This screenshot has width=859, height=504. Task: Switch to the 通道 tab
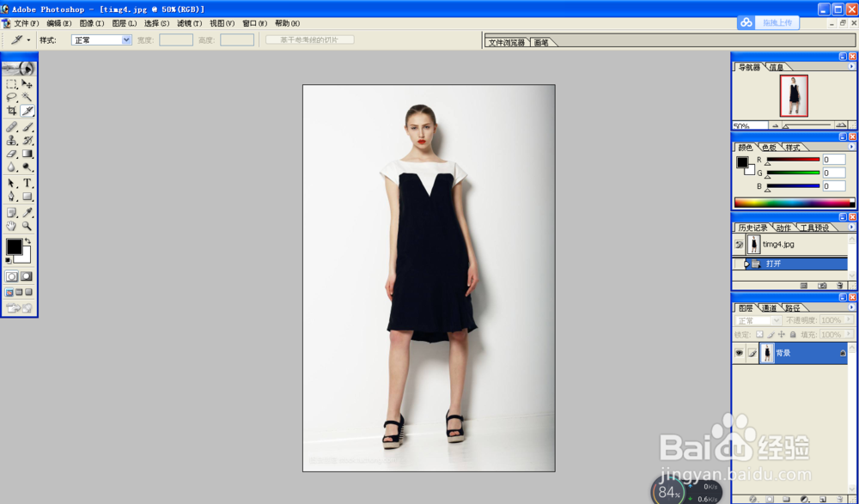pos(769,308)
